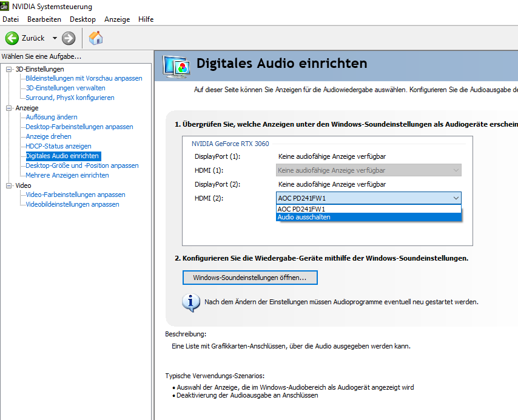This screenshot has height=420, width=518.
Task: Open HDCP-Status anzeigen
Action: tap(58, 146)
